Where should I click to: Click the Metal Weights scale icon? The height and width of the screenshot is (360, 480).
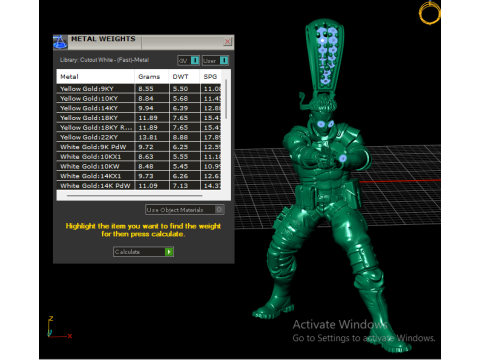pos(60,42)
